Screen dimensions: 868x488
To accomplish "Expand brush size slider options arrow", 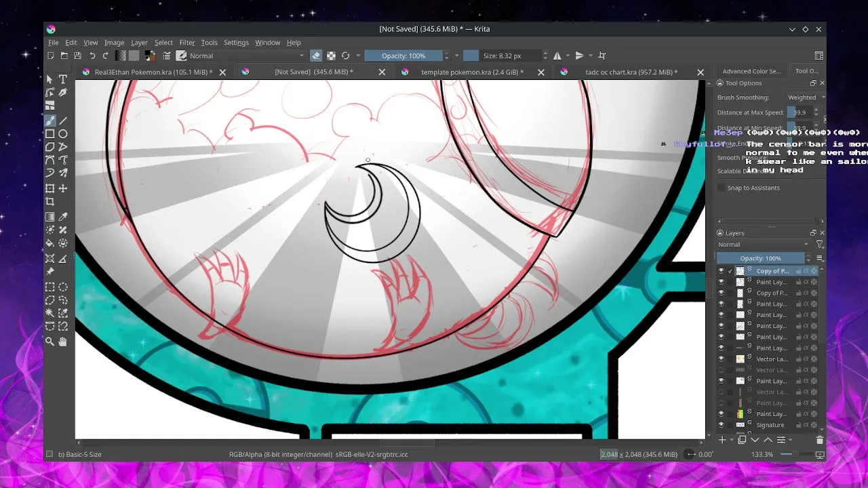I will [545, 56].
